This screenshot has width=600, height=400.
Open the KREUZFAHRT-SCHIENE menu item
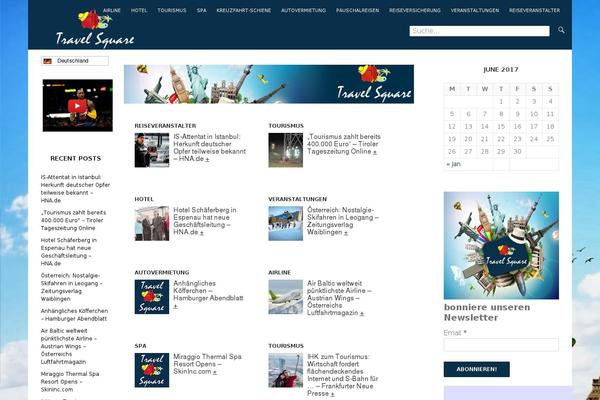(244, 10)
